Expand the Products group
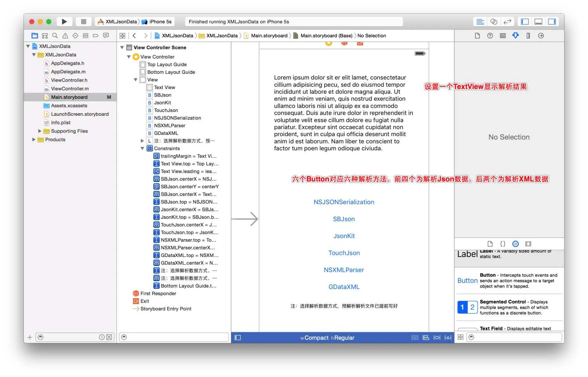 click(x=34, y=140)
